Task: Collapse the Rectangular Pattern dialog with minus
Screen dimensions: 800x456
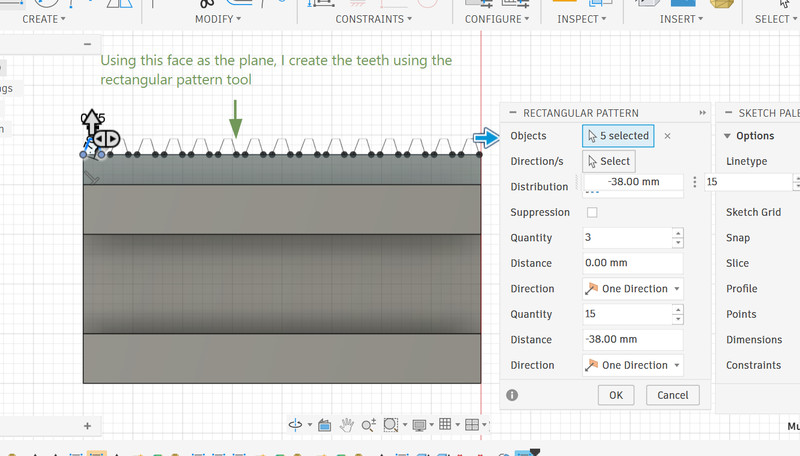Action: (513, 113)
